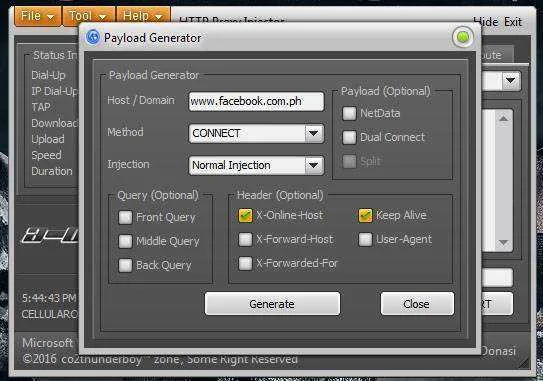This screenshot has height=381, width=543.
Task: Uncheck the Keep Alive header option
Action: (x=365, y=215)
